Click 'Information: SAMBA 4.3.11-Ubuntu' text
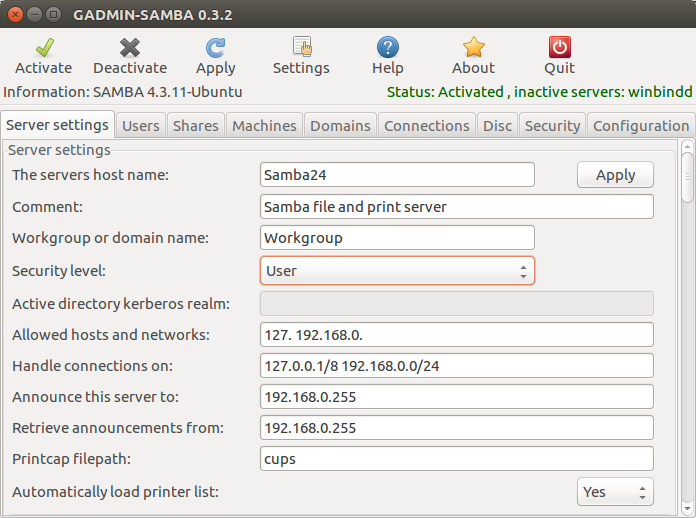 pos(123,92)
